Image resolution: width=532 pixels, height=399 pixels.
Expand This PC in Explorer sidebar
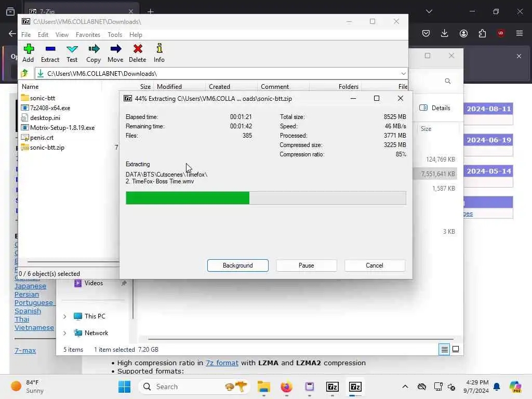point(65,316)
